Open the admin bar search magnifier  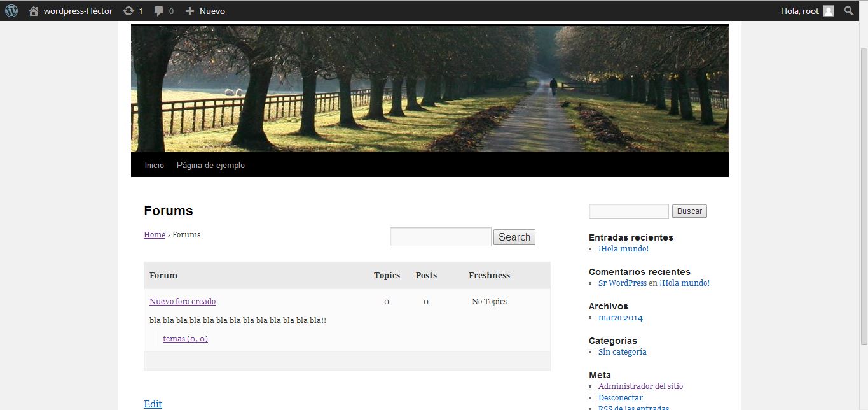point(849,11)
